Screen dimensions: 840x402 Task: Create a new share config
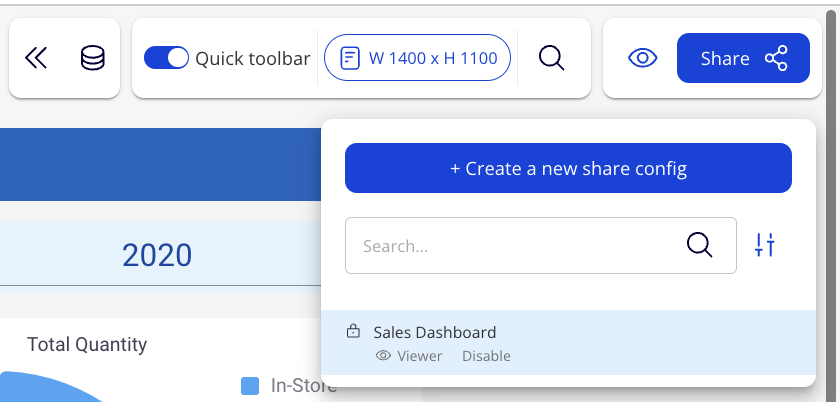tap(568, 168)
